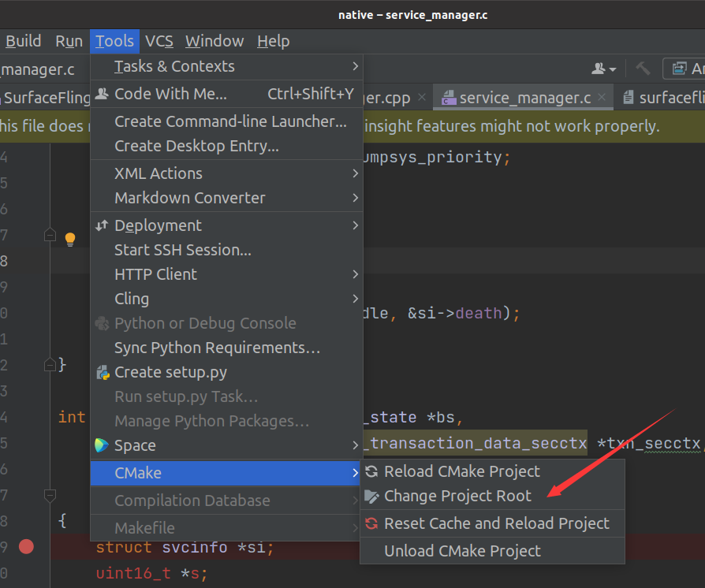This screenshot has height=588, width=705.
Task: Select the service_manager.c editor tab
Action: (524, 98)
